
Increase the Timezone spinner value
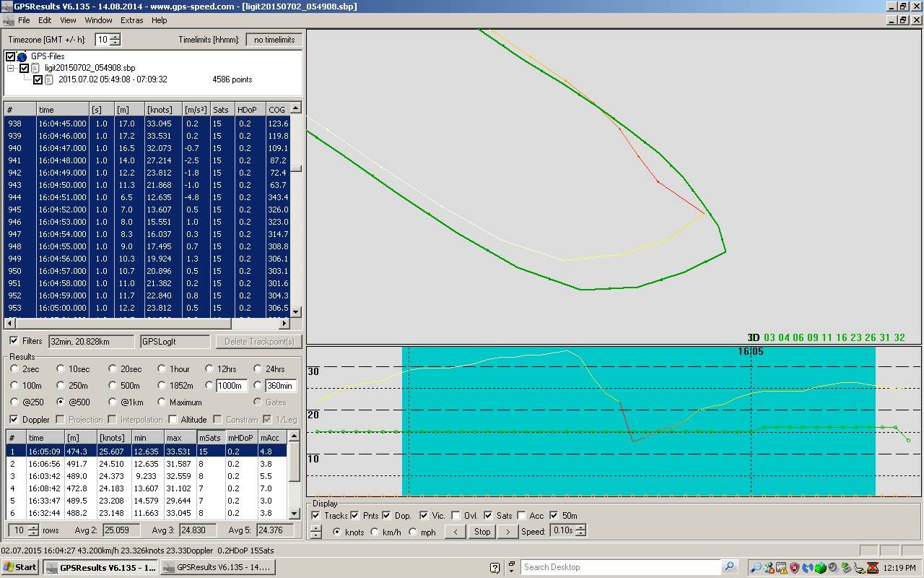coord(115,37)
